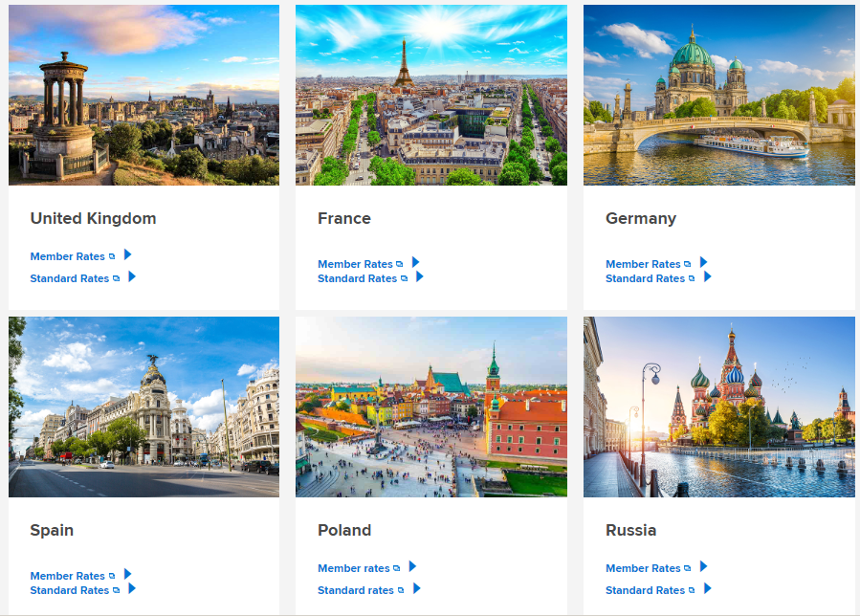Viewport: 860px width, 616px height.
Task: Select the Madrid street photo for Spain
Action: (143, 407)
